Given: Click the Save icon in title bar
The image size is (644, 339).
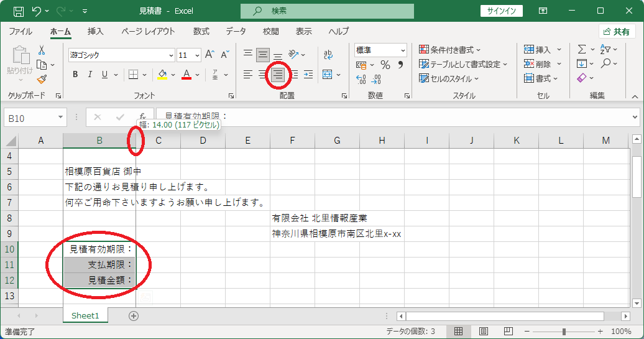Looking at the screenshot, I should [19, 11].
